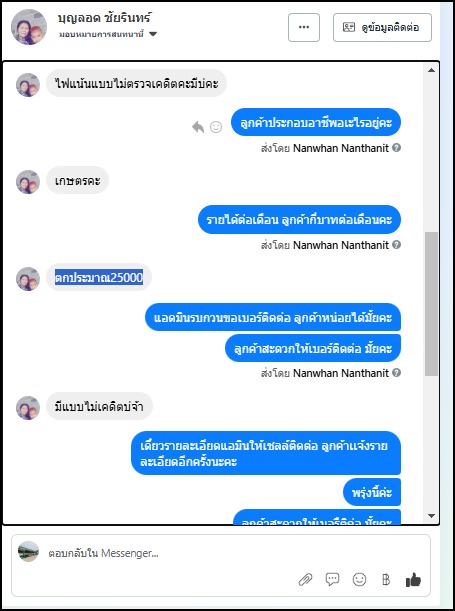Click the ดูข้อมูลติดต่อ button
Viewport: 455px width, 611px height.
(x=382, y=27)
